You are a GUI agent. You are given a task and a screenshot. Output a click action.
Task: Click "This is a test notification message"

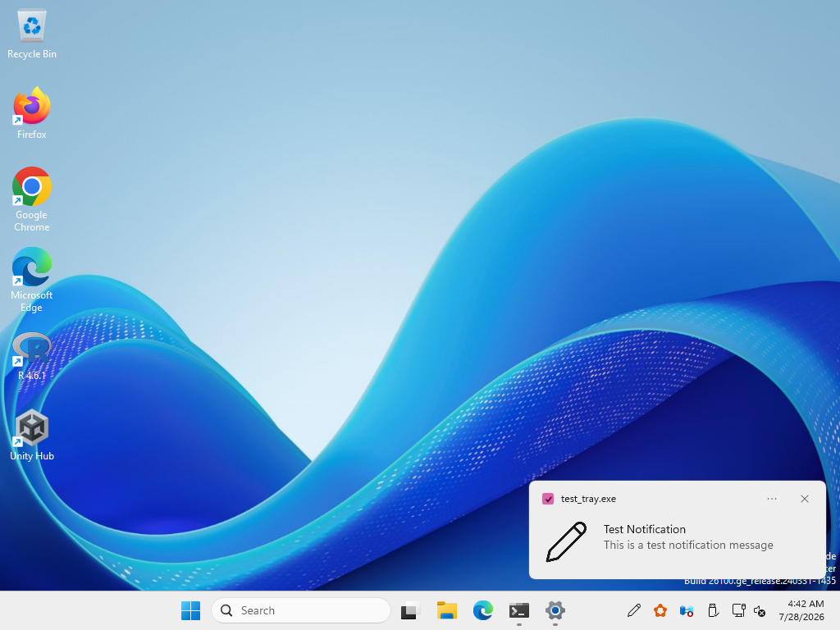pyautogui.click(x=688, y=545)
